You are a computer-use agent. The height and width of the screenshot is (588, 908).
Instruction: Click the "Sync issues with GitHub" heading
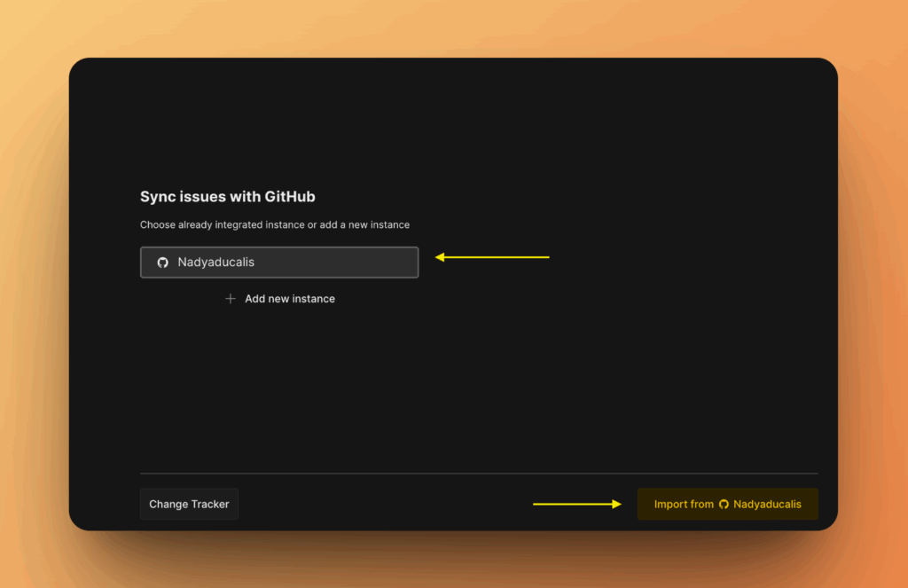[227, 197]
